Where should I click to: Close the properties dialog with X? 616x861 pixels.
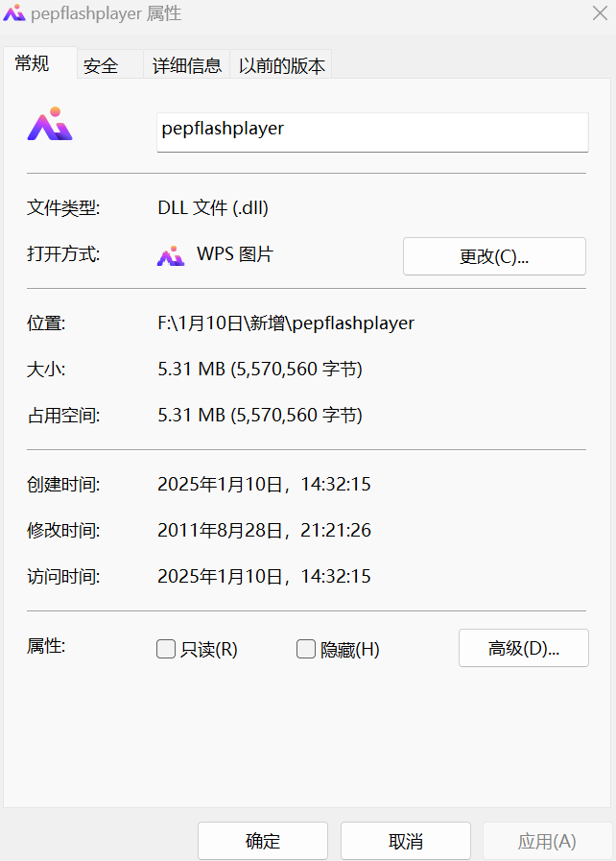click(x=600, y=13)
